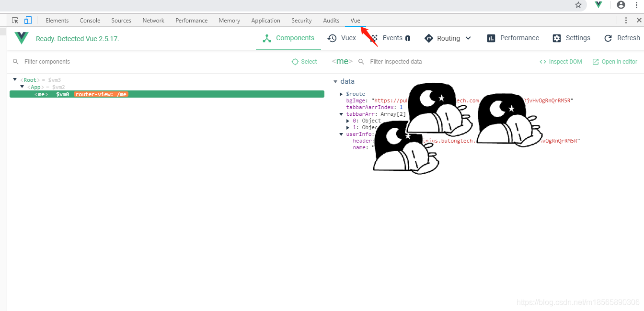Image resolution: width=644 pixels, height=311 pixels.
Task: Select the Root component row
Action: [x=167, y=80]
